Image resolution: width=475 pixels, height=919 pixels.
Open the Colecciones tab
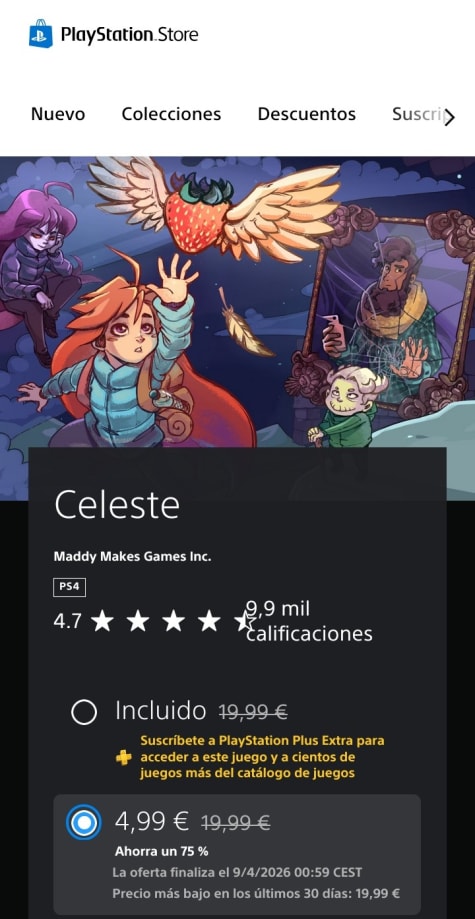(171, 114)
